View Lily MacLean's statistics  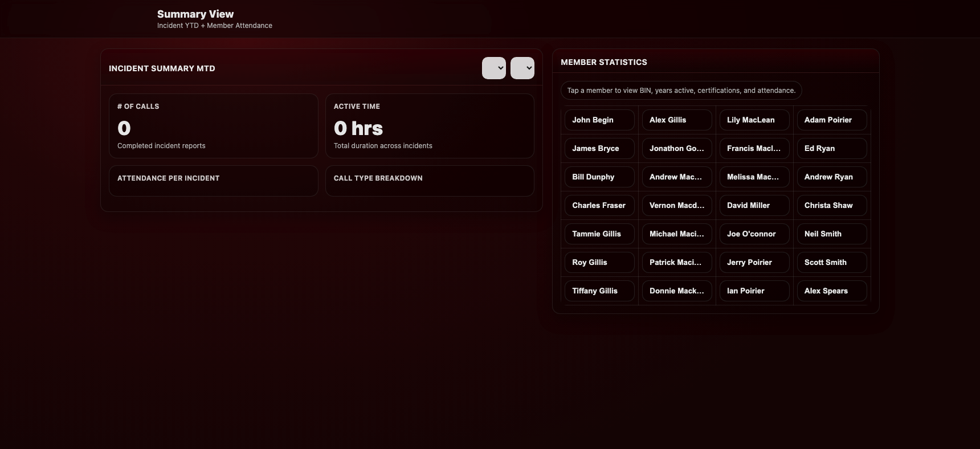(x=754, y=120)
